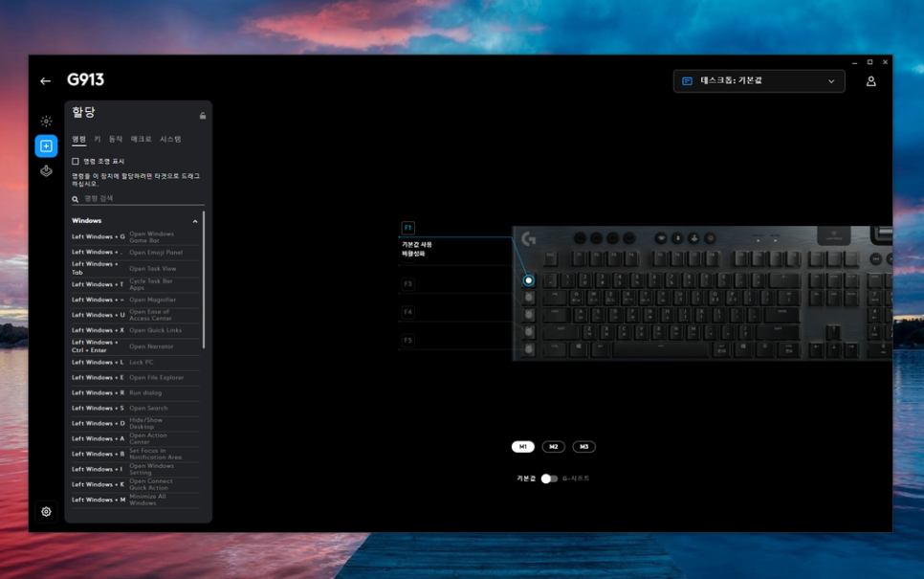The height and width of the screenshot is (579, 924).
Task: Select the G5 key on keyboard image
Action: pyautogui.click(x=529, y=349)
